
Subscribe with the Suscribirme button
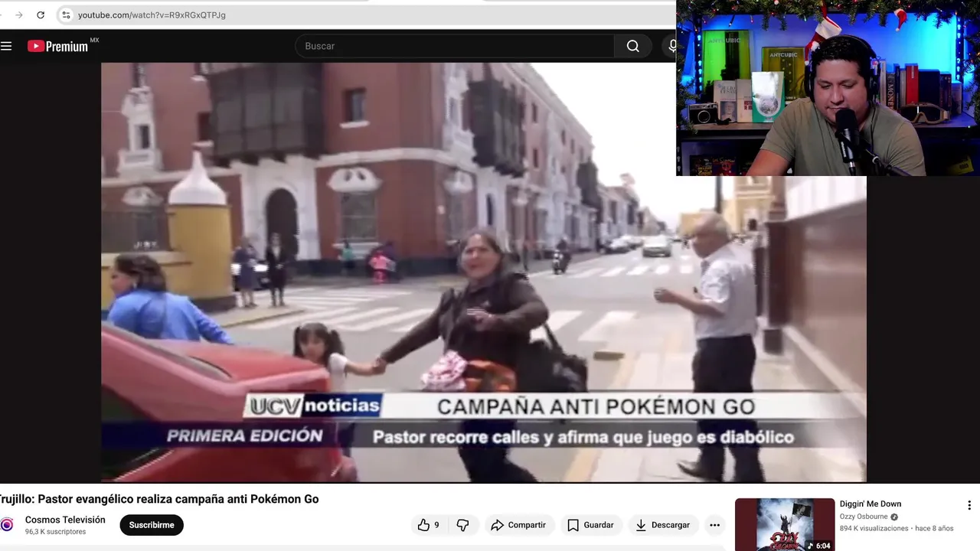pyautogui.click(x=152, y=525)
